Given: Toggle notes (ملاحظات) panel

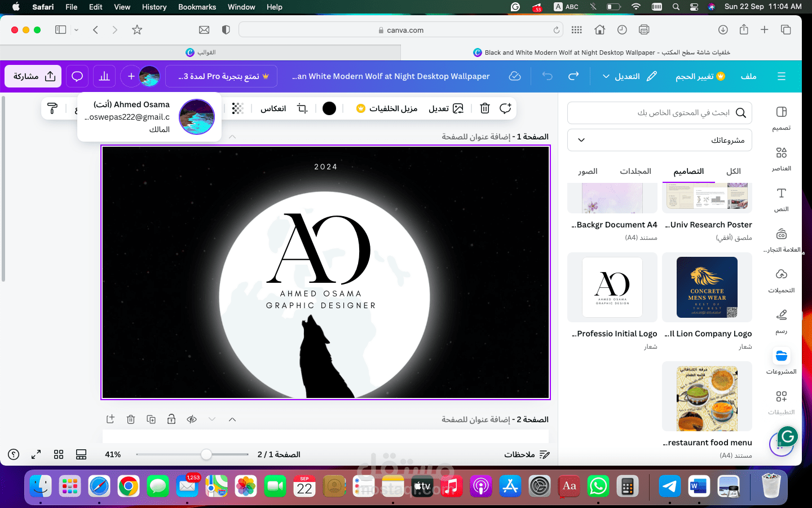Looking at the screenshot, I should 527,454.
